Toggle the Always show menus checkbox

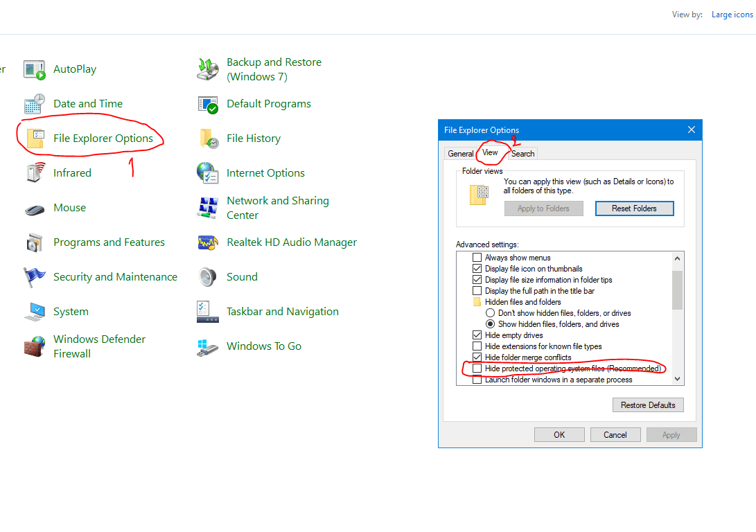coord(477,258)
